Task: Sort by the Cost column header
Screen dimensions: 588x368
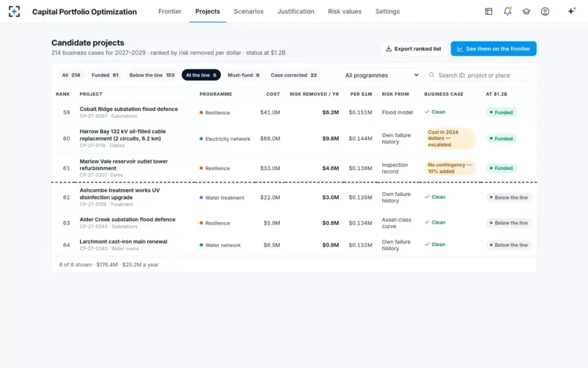Action: 273,94
